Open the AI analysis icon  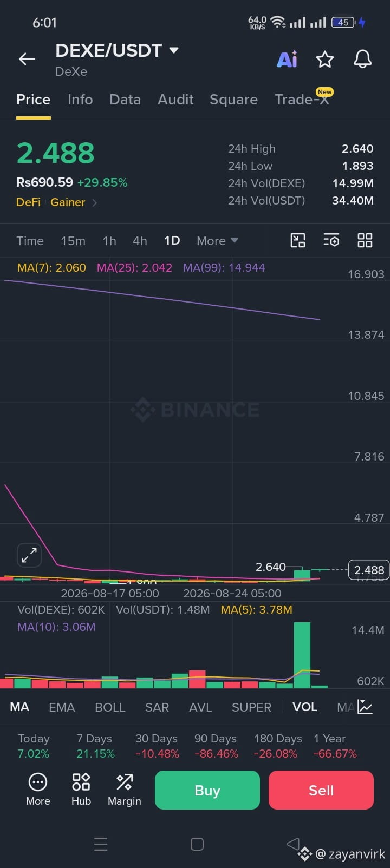pyautogui.click(x=287, y=59)
